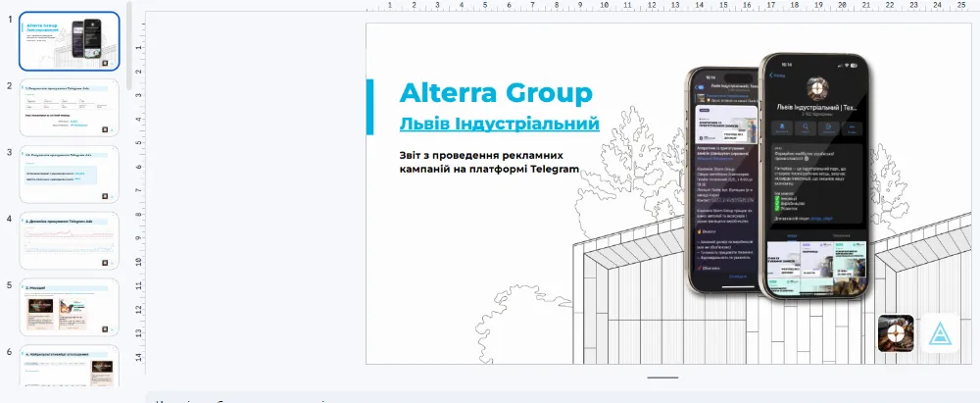980x403 pixels.
Task: Open slide 2 thumbnail in filmstrip
Action: (x=69, y=107)
